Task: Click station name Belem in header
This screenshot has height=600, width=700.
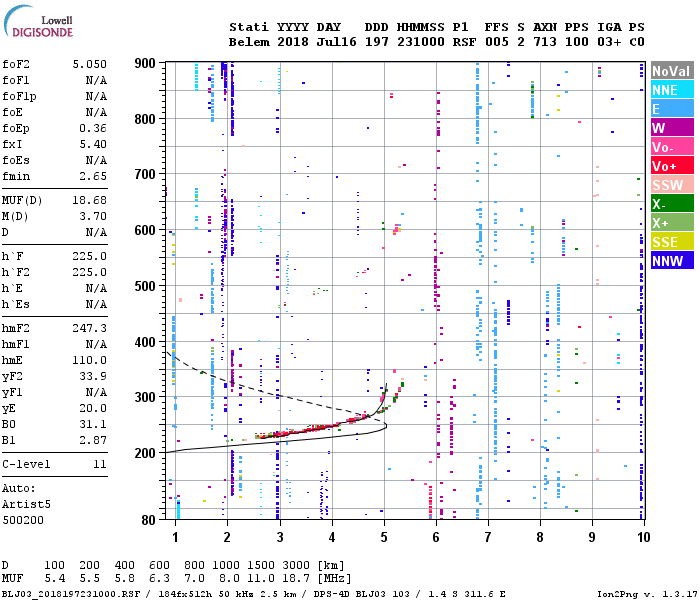Action: pos(249,42)
